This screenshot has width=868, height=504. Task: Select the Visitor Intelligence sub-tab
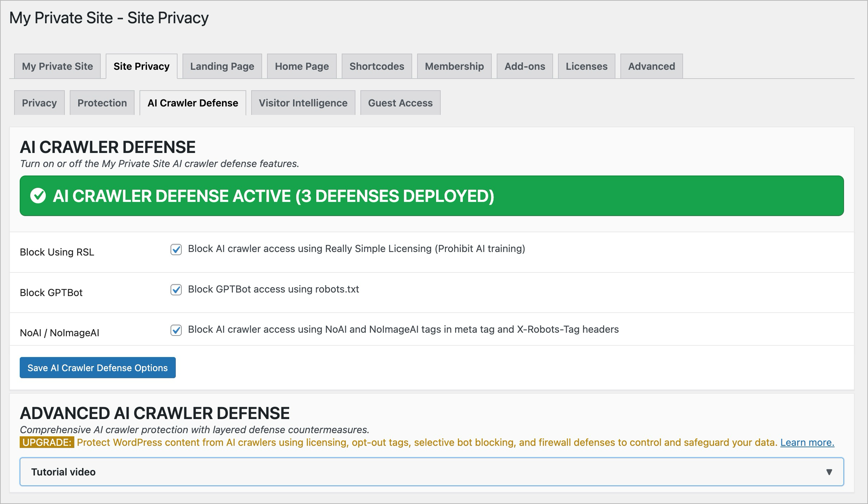click(x=303, y=103)
